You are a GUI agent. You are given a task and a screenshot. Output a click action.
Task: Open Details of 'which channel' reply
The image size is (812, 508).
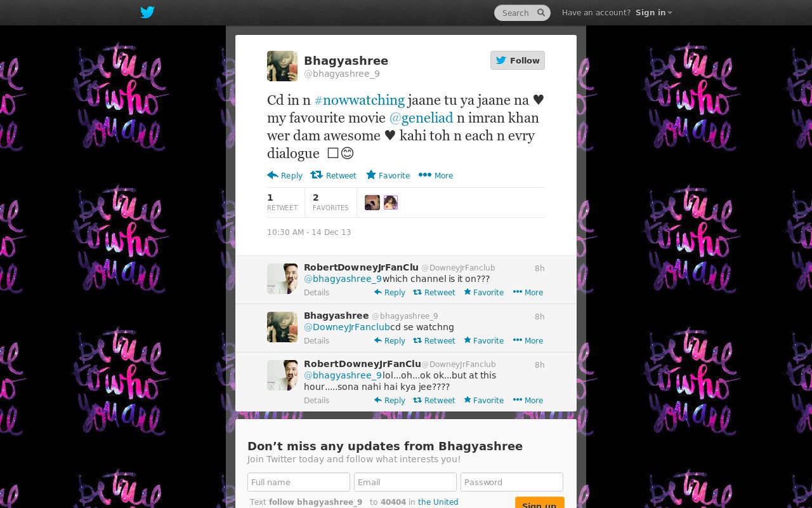[x=317, y=293]
